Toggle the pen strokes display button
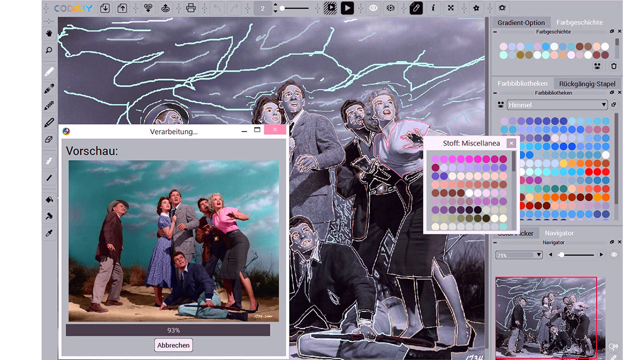644x360 pixels. (416, 8)
